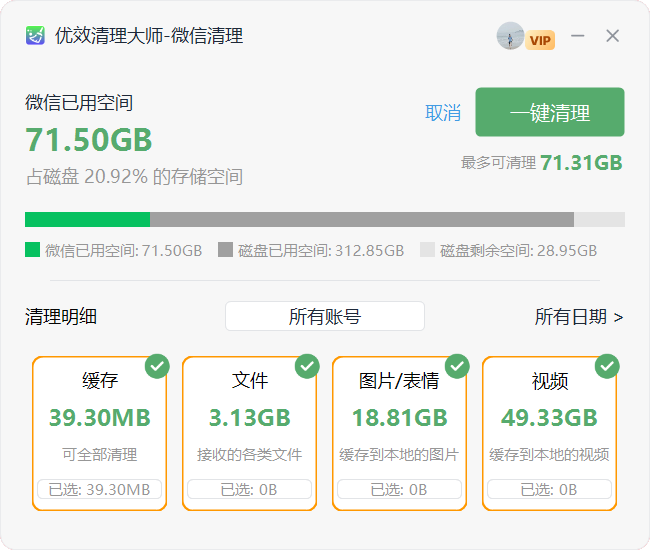Click the 取消 cancel link
This screenshot has width=650, height=550.
pyautogui.click(x=443, y=113)
